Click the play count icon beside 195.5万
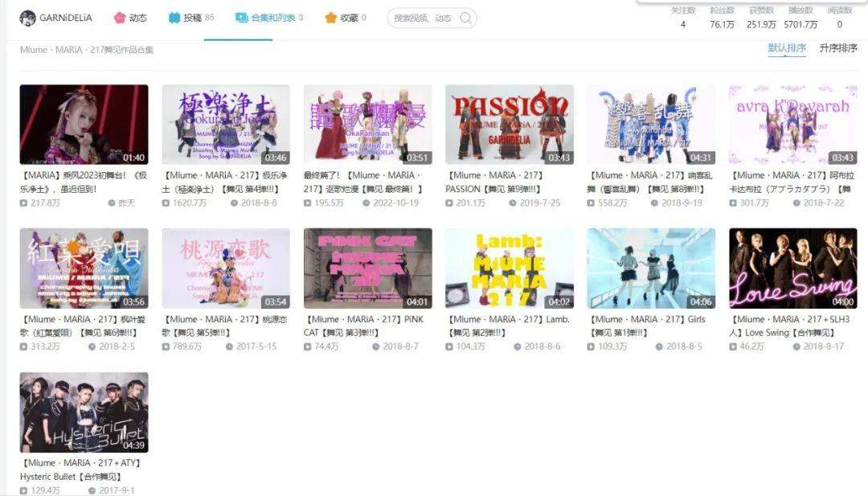 [307, 203]
